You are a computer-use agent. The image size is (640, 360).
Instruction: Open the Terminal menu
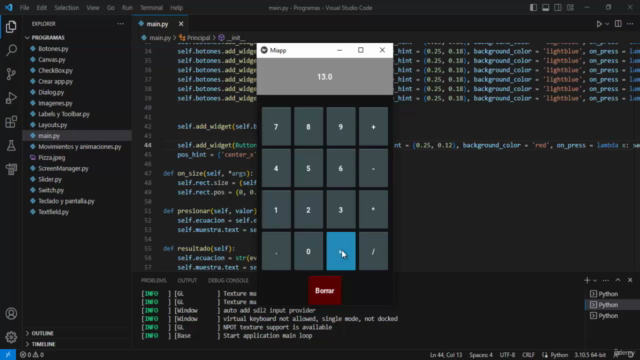[x=151, y=8]
